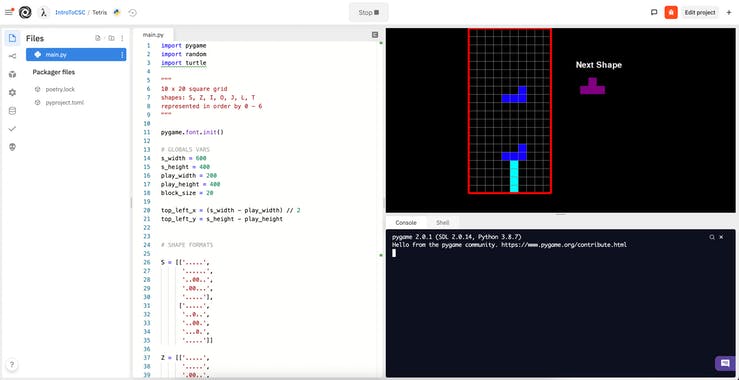Click the block_size = 20 line
The image size is (739, 380).
tap(187, 193)
